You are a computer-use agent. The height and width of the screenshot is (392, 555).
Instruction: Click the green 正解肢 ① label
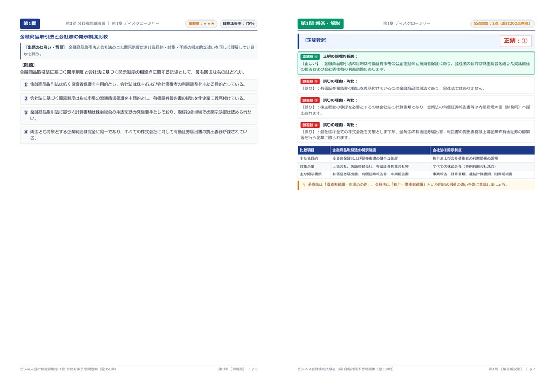coord(310,56)
